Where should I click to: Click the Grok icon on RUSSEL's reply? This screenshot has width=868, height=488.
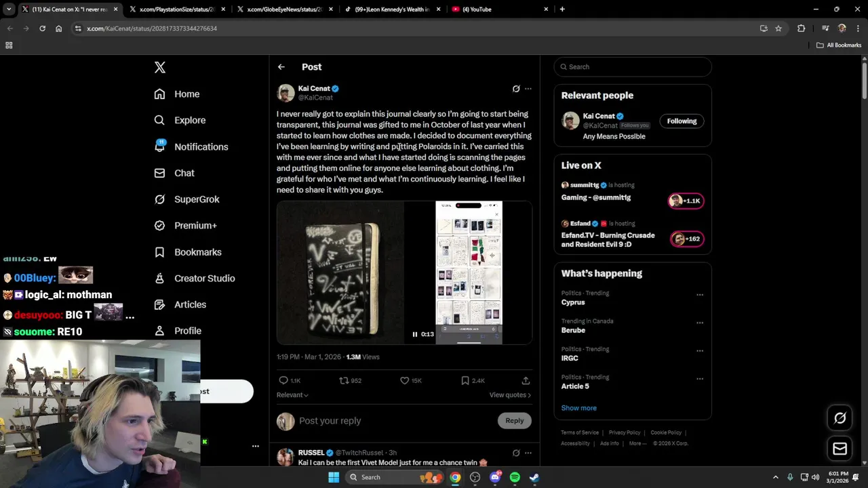pyautogui.click(x=516, y=453)
